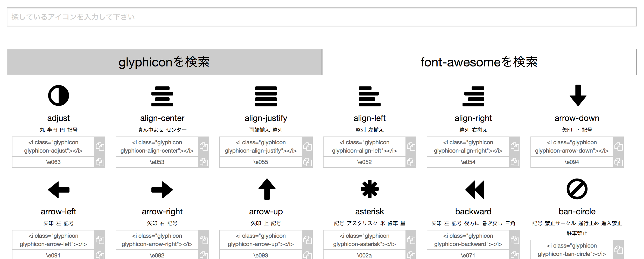The width and height of the screenshot is (644, 259).
Task: Select the glyphicon-backward code text box
Action: 468,240
